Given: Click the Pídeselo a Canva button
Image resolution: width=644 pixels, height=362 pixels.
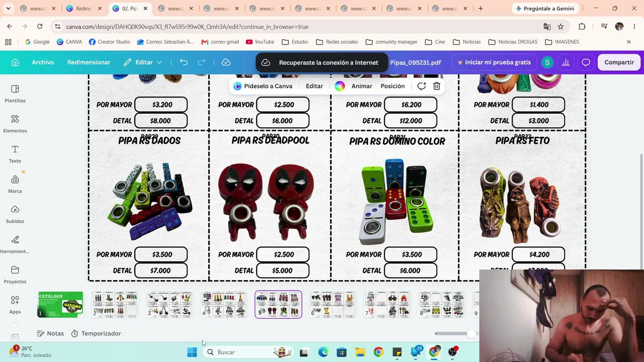Looking at the screenshot, I should coord(263,86).
